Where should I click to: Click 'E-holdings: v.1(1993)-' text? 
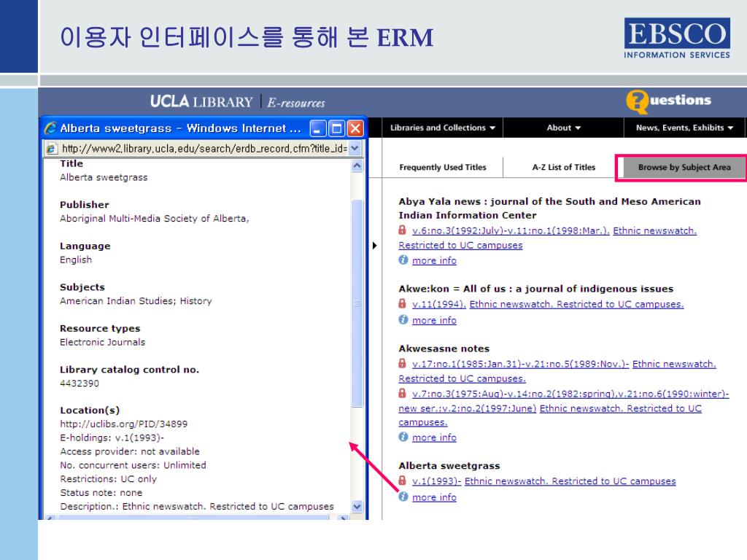coord(112,437)
